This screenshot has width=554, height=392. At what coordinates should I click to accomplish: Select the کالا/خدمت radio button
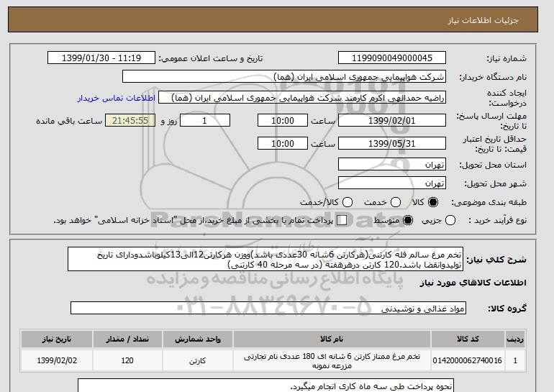click(x=348, y=202)
